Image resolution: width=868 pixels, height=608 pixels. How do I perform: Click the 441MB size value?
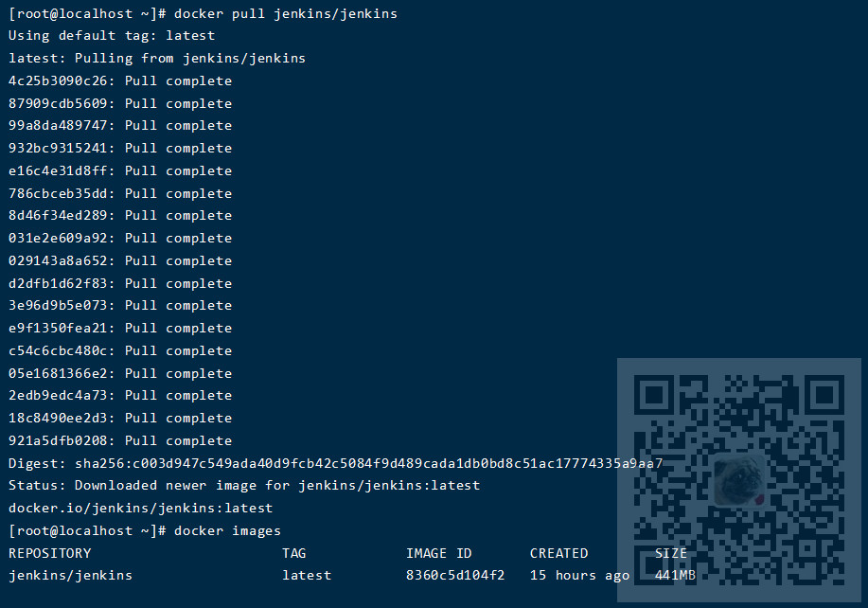[x=675, y=576]
